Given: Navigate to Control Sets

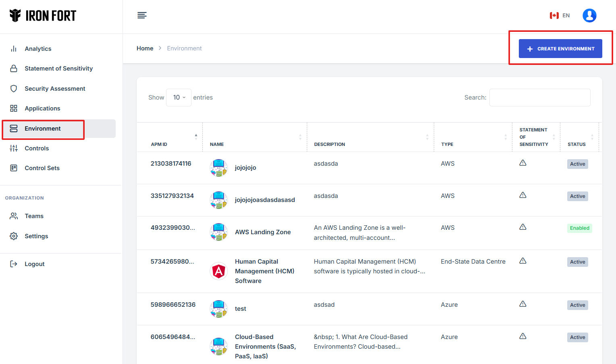Looking at the screenshot, I should (x=42, y=168).
